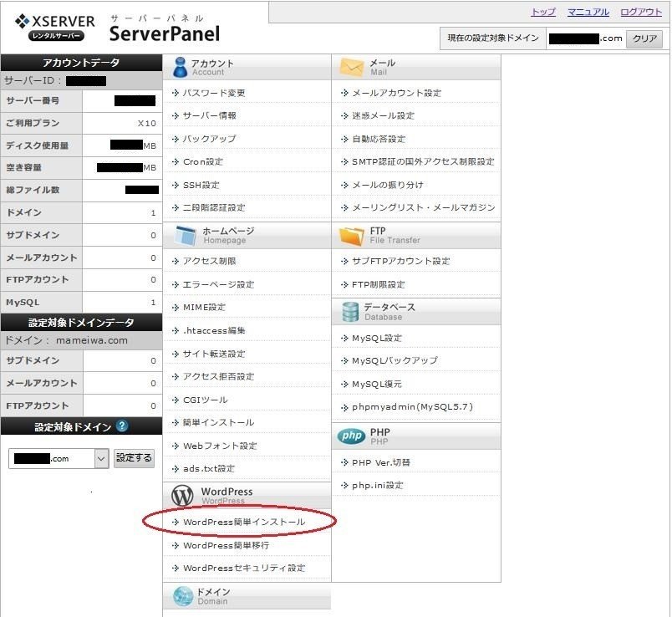
Task: Click the Database cylinder icon
Action: pyautogui.click(x=350, y=312)
